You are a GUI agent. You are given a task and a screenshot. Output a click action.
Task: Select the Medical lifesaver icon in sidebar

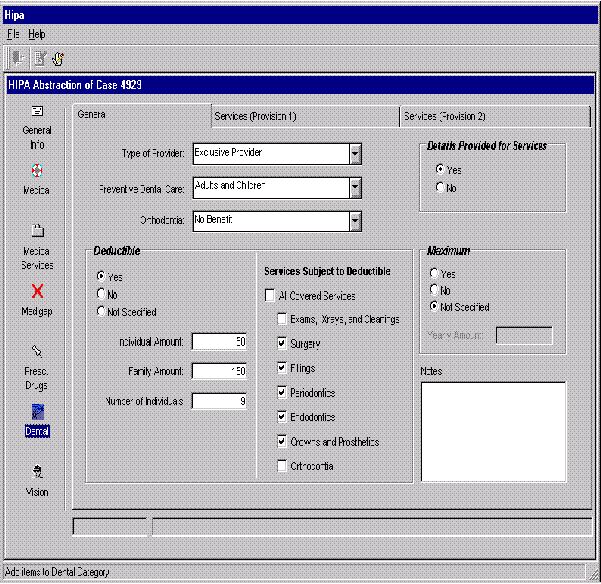pos(37,171)
